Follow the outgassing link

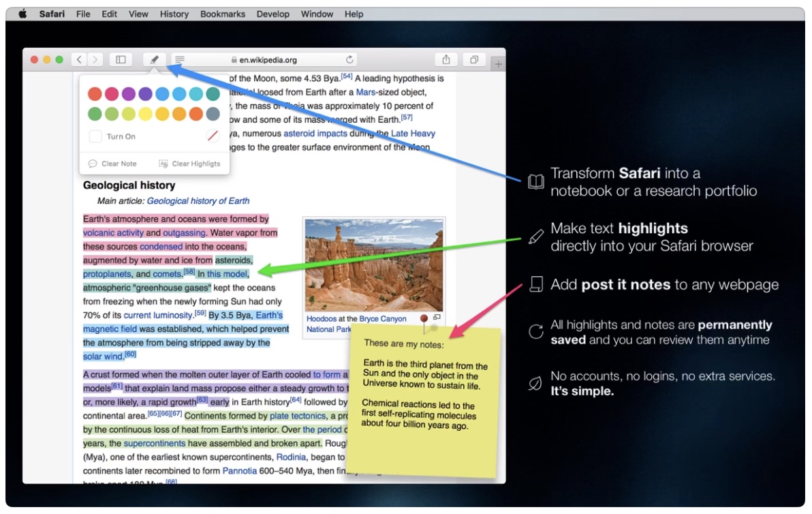(185, 233)
